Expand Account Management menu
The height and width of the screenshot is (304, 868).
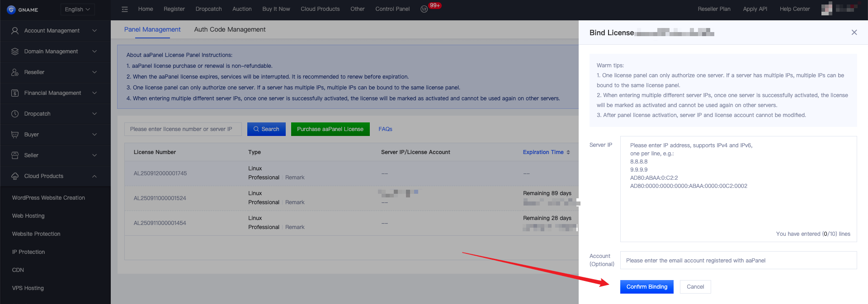click(94, 31)
